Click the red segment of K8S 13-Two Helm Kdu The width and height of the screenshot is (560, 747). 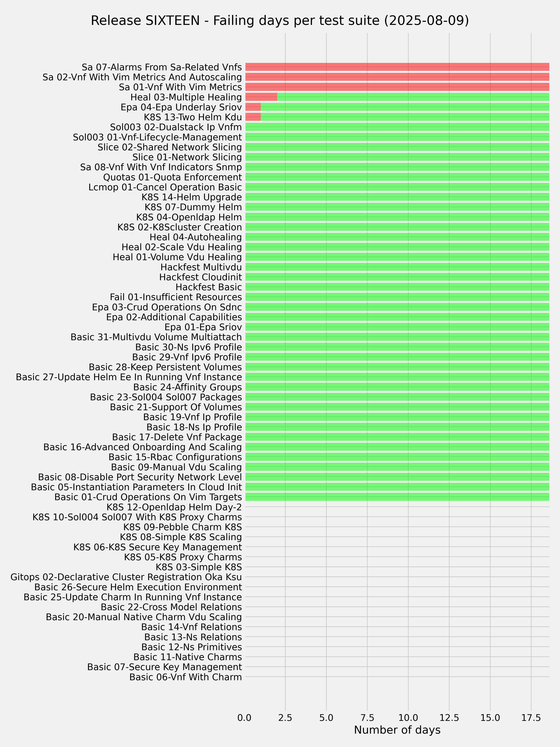click(x=253, y=117)
